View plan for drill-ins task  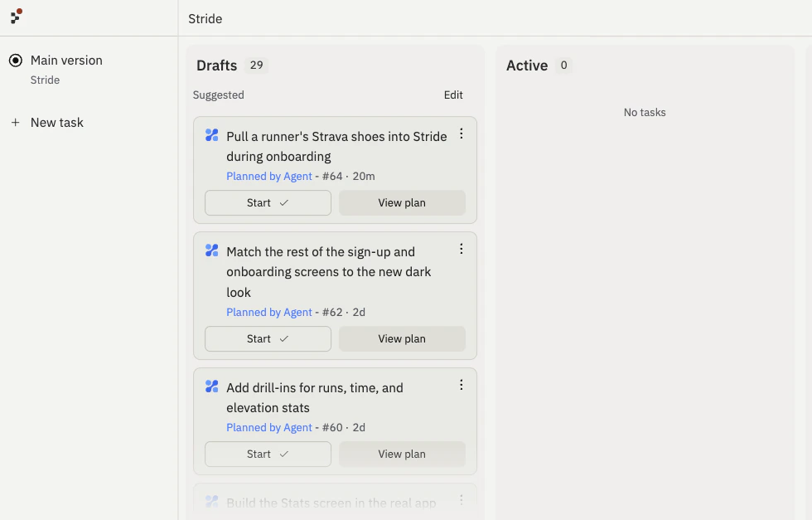[x=402, y=454]
